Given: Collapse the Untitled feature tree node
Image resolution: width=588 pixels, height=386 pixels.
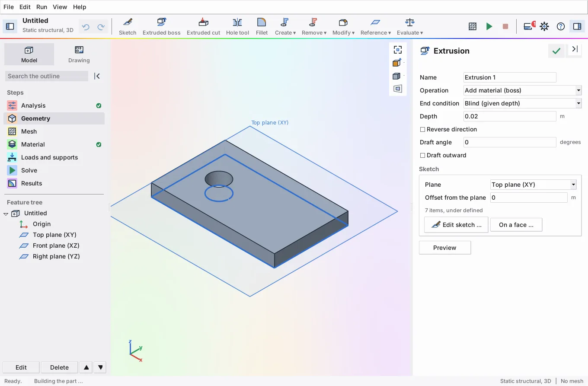Looking at the screenshot, I should point(6,214).
